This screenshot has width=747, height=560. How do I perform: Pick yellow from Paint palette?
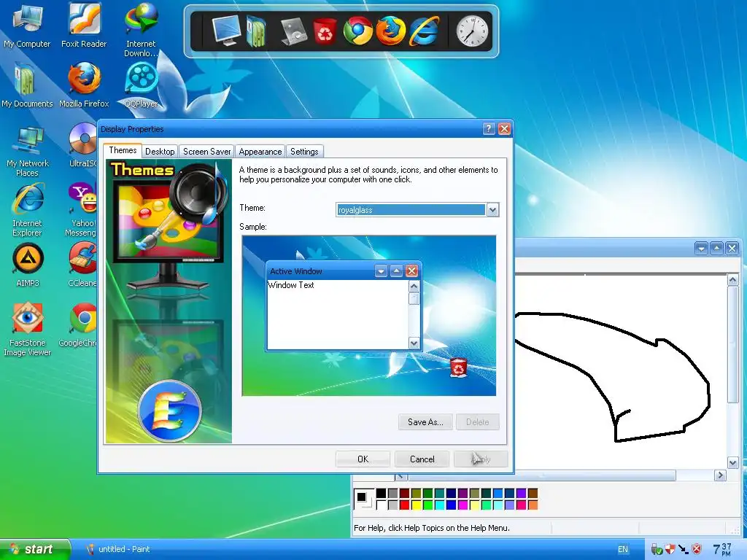pyautogui.click(x=417, y=505)
